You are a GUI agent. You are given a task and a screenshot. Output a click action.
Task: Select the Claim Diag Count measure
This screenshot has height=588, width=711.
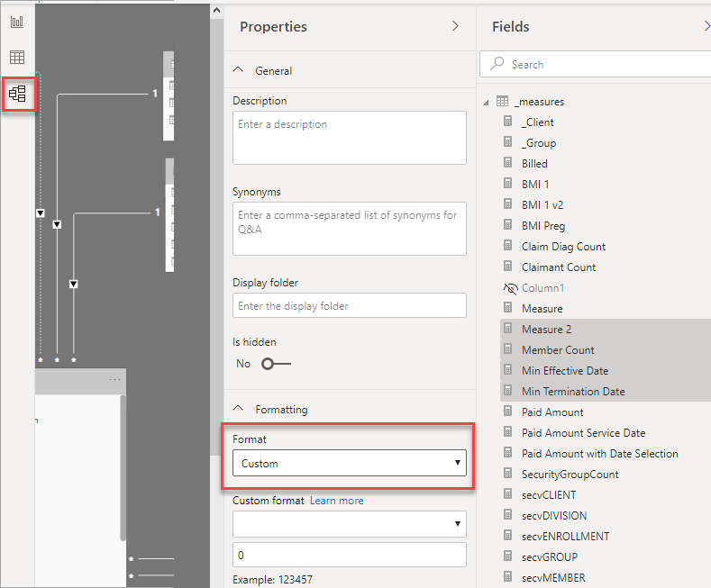click(x=563, y=247)
